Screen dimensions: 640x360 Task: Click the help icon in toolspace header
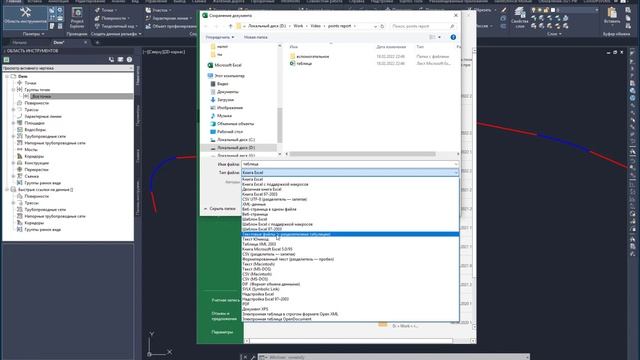coord(129,60)
